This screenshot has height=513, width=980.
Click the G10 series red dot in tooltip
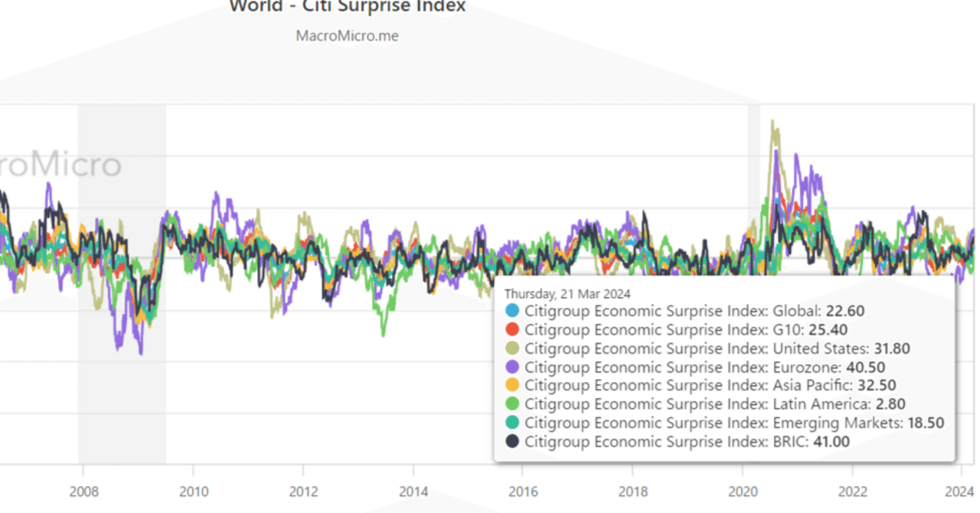click(512, 330)
